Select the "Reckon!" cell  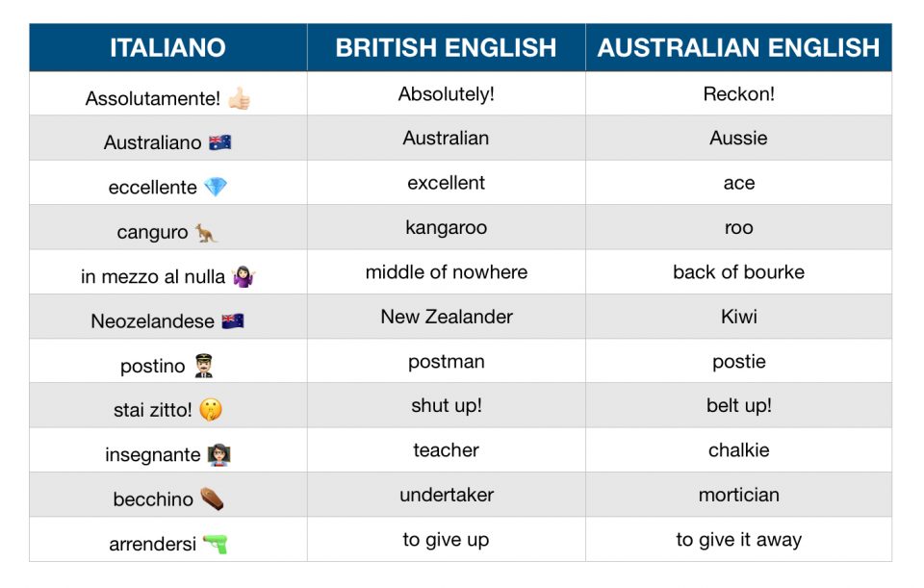pos(738,93)
